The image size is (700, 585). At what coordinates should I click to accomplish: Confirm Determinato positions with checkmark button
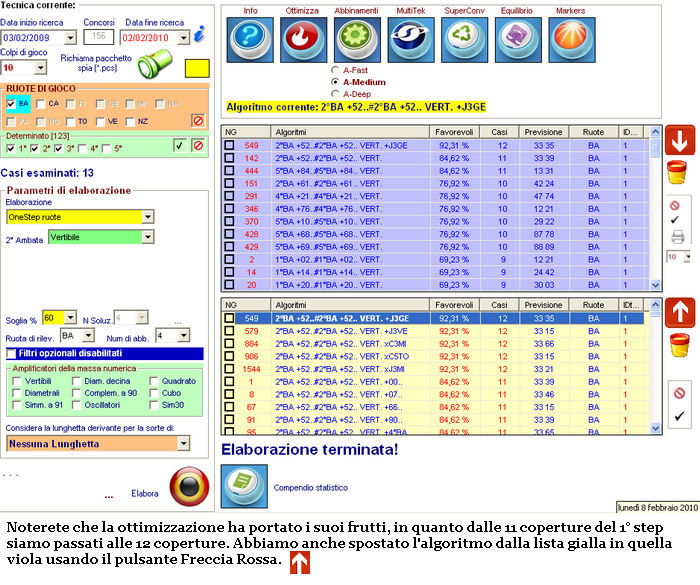pyautogui.click(x=180, y=146)
